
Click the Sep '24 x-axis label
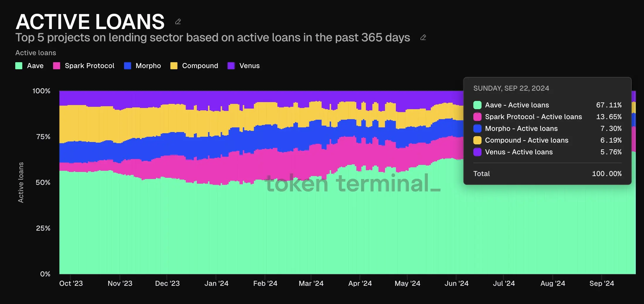click(601, 283)
